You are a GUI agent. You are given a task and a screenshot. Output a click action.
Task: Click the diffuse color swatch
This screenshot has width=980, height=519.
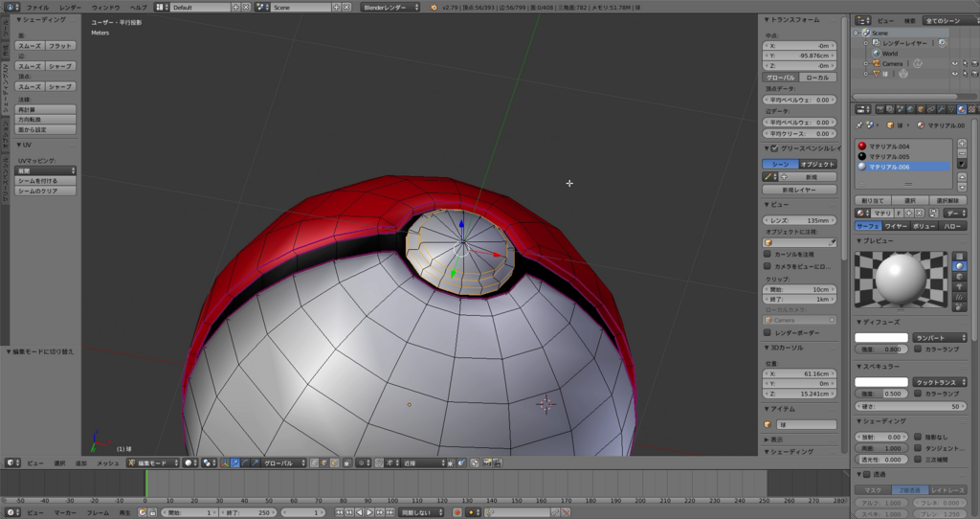click(880, 337)
